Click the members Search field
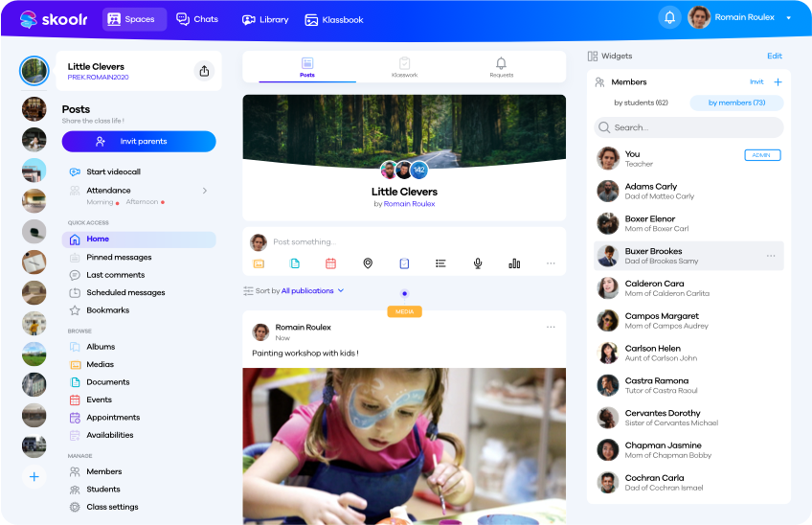The image size is (812, 525). [688, 127]
